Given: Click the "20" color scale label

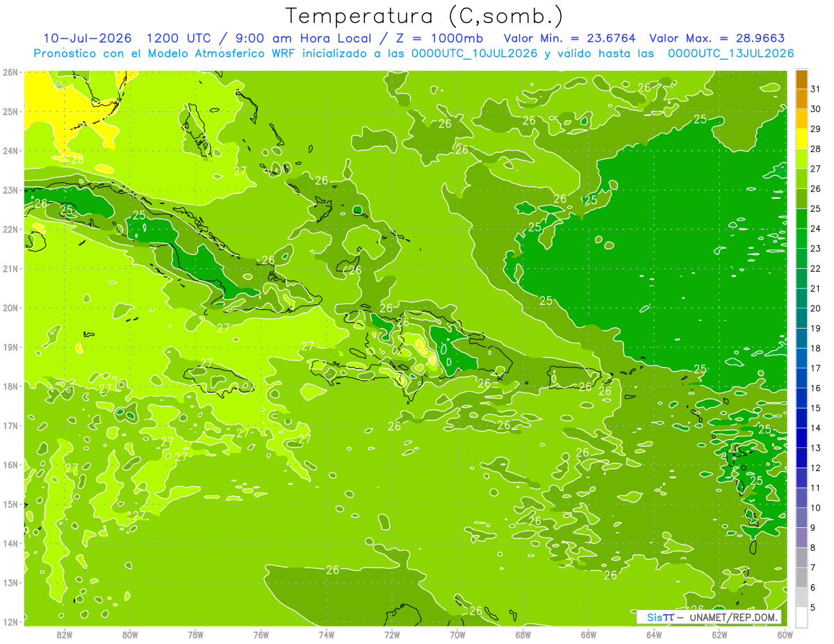Looking at the screenshot, I should (816, 308).
